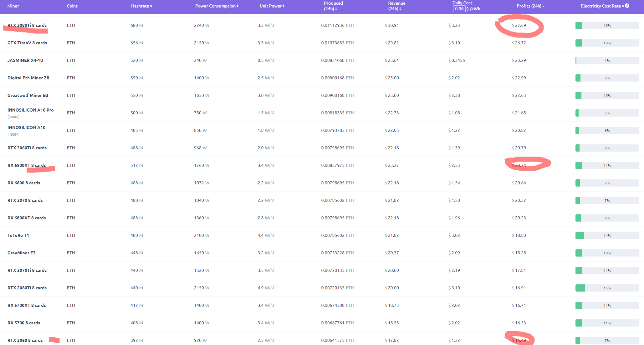Edit the 0.06 $/kWh cost field
The image size is (644, 345).
459,9
